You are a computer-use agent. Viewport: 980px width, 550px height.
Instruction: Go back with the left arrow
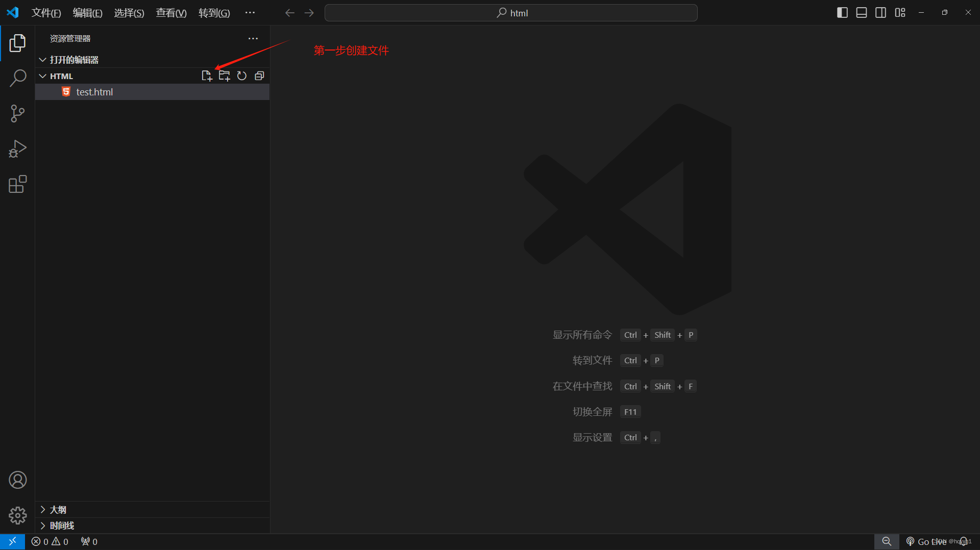(x=290, y=13)
